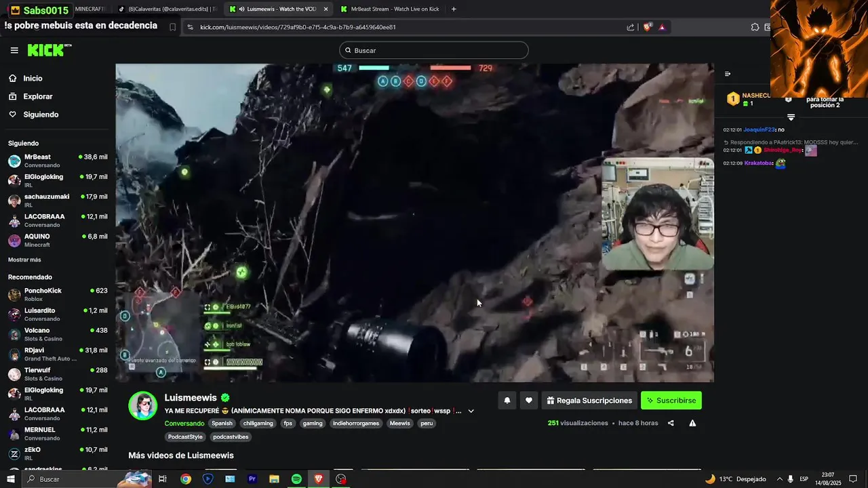Open Siguiendo in the sidebar
The image size is (868, 488).
pos(41,115)
